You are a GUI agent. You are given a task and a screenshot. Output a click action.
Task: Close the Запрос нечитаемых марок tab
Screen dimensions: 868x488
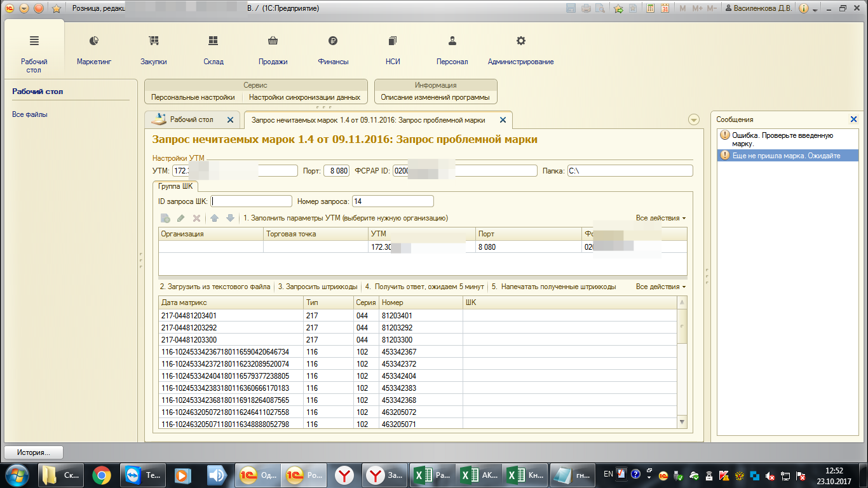pyautogui.click(x=503, y=120)
